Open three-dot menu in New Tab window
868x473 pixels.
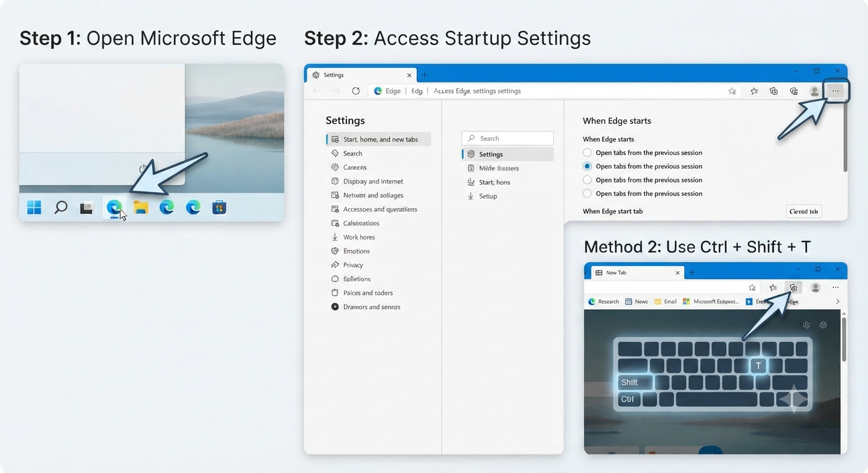[x=835, y=288]
